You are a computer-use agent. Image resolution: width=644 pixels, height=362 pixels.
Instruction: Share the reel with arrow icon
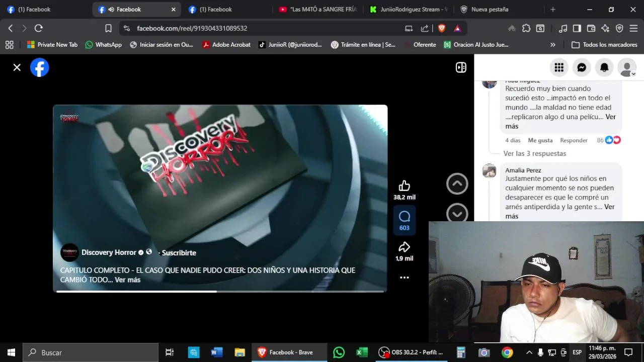coord(405,247)
